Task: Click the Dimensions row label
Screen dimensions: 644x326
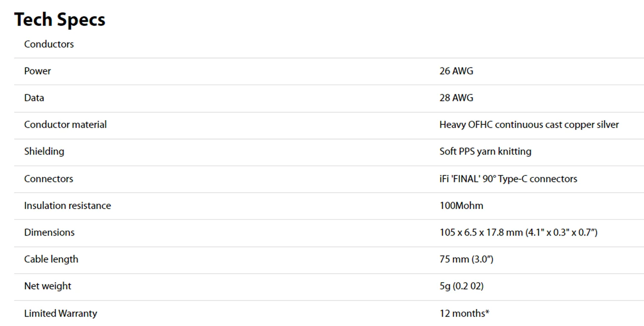Action: click(49, 233)
